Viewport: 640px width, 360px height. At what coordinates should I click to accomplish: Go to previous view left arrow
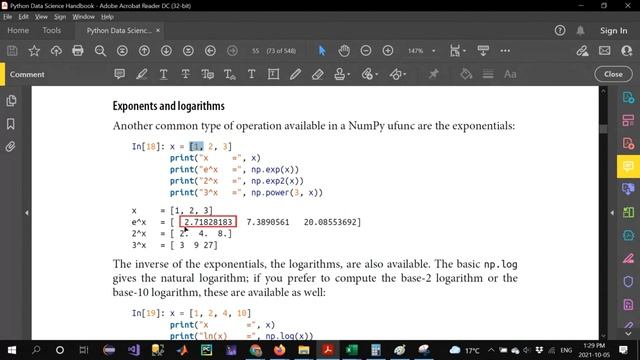210,51
